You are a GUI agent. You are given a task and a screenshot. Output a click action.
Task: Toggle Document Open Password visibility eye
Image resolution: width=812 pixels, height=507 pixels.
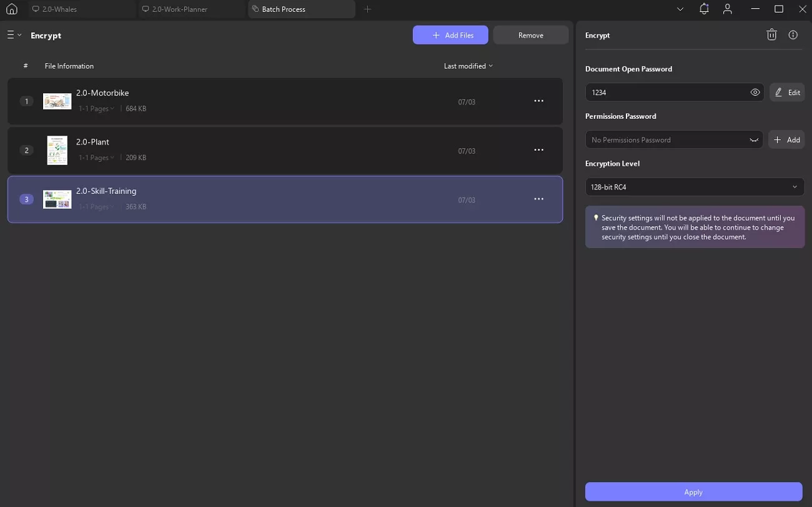[755, 93]
